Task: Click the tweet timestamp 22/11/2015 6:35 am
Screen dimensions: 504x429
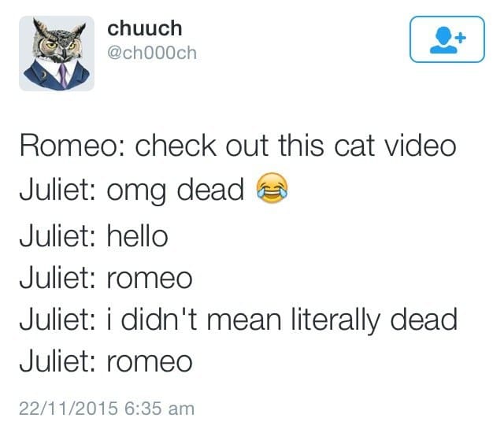Action: tap(107, 409)
